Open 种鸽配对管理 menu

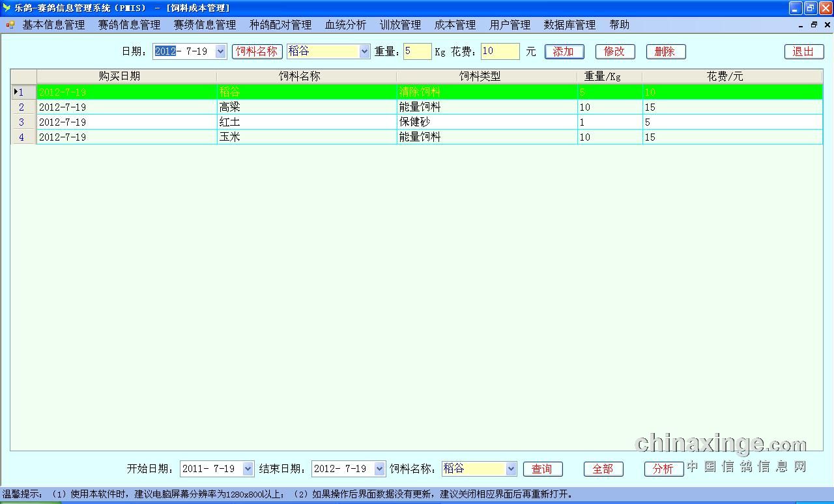tap(280, 25)
